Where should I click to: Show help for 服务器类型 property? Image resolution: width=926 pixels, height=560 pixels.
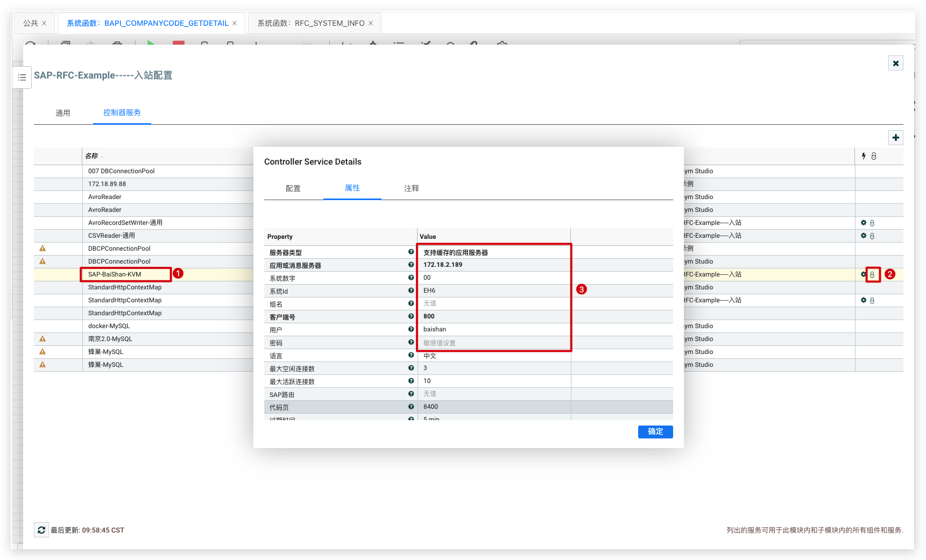[411, 252]
